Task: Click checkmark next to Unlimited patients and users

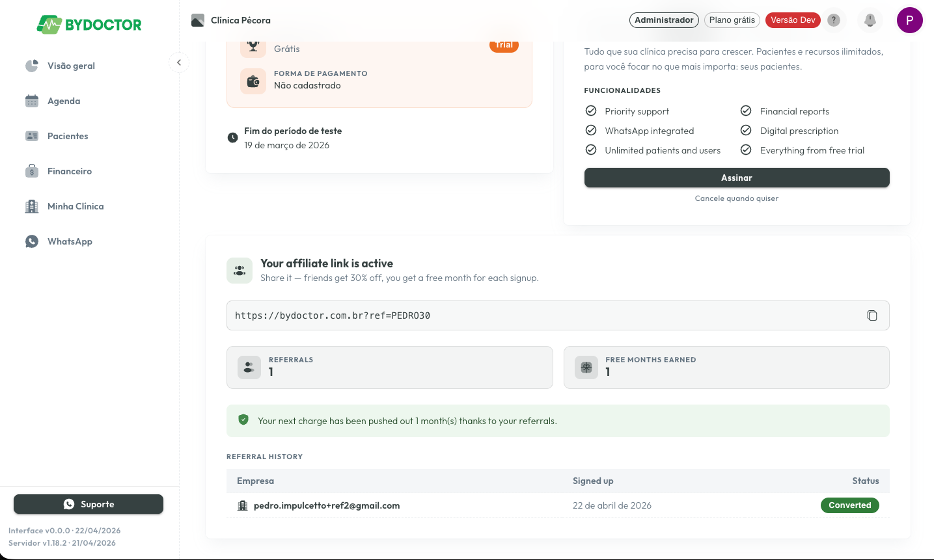Action: pyautogui.click(x=591, y=150)
